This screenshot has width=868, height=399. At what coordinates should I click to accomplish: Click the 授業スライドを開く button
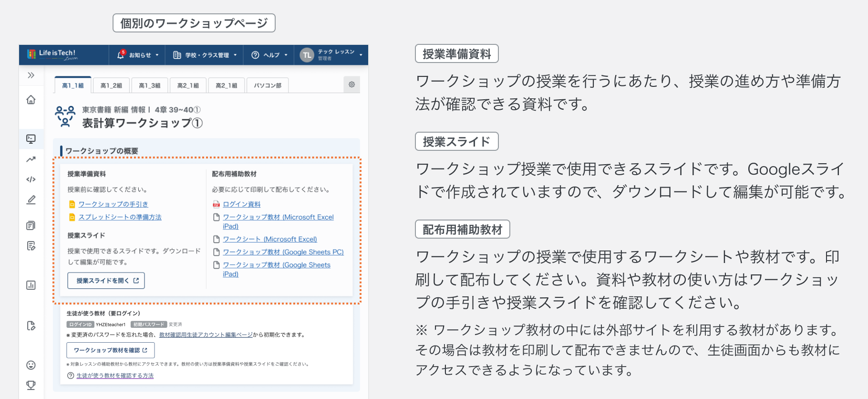(106, 281)
